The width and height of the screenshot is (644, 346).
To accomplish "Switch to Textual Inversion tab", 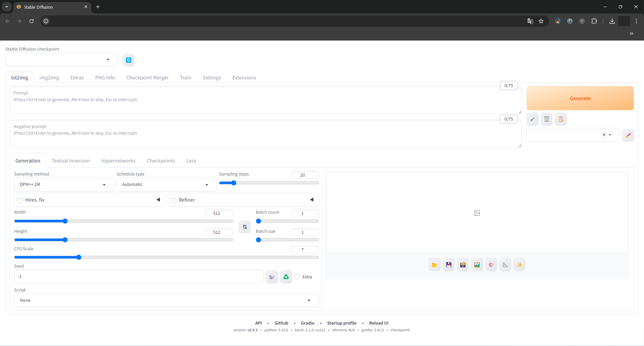I will click(x=71, y=161).
